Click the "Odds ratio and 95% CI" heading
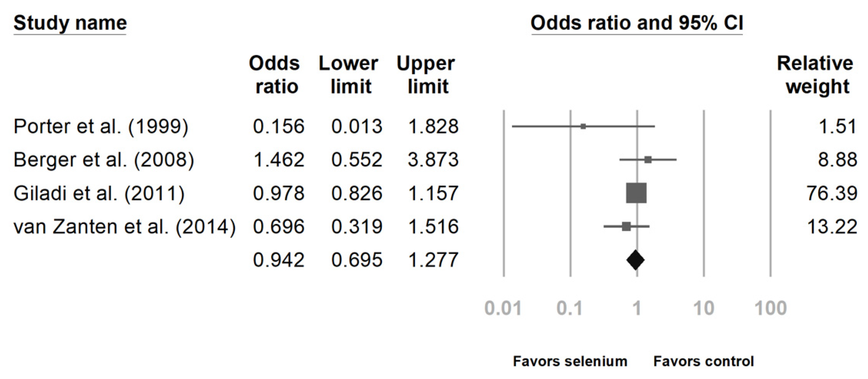 point(637,23)
